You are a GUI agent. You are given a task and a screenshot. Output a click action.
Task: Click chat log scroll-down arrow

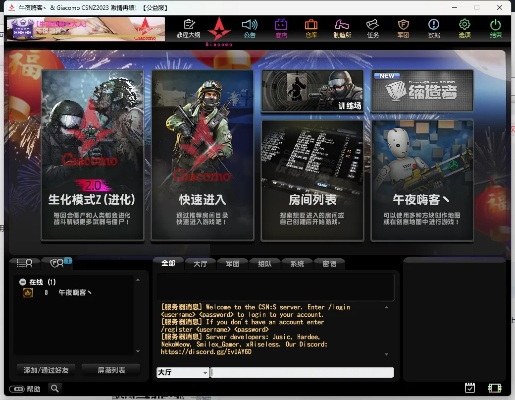pos(386,354)
